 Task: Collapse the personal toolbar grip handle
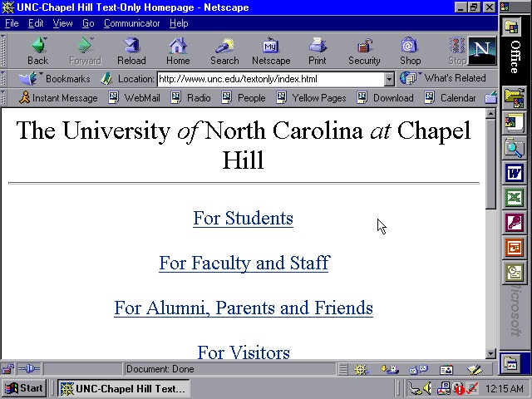pos(3,98)
